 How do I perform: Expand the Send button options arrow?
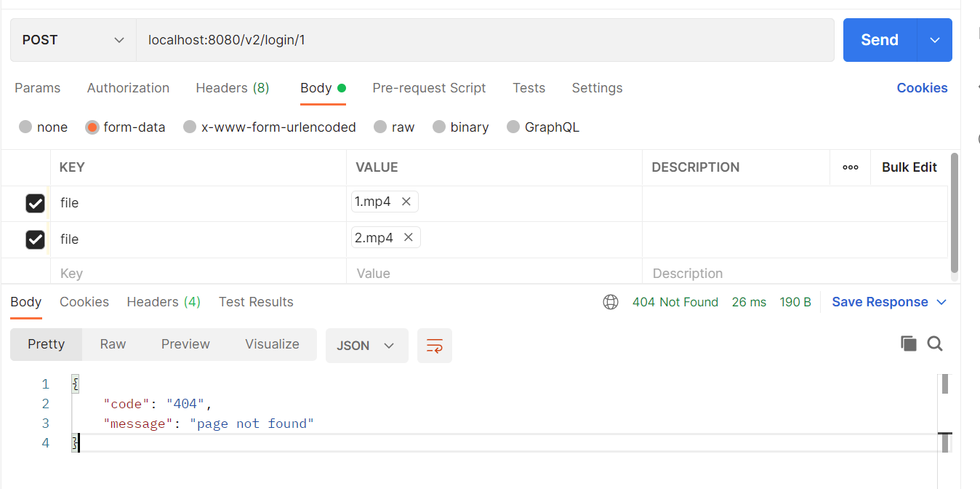935,40
